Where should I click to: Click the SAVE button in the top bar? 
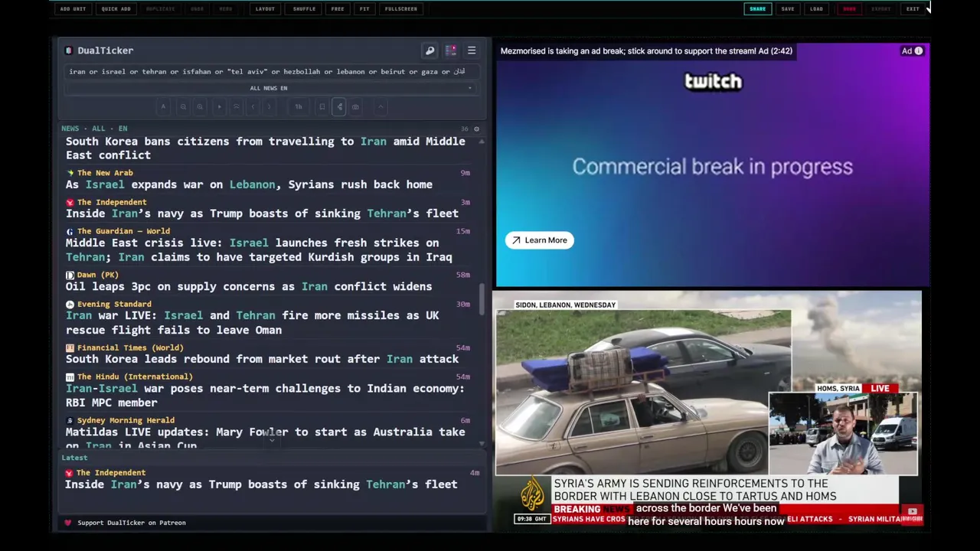(x=788, y=9)
